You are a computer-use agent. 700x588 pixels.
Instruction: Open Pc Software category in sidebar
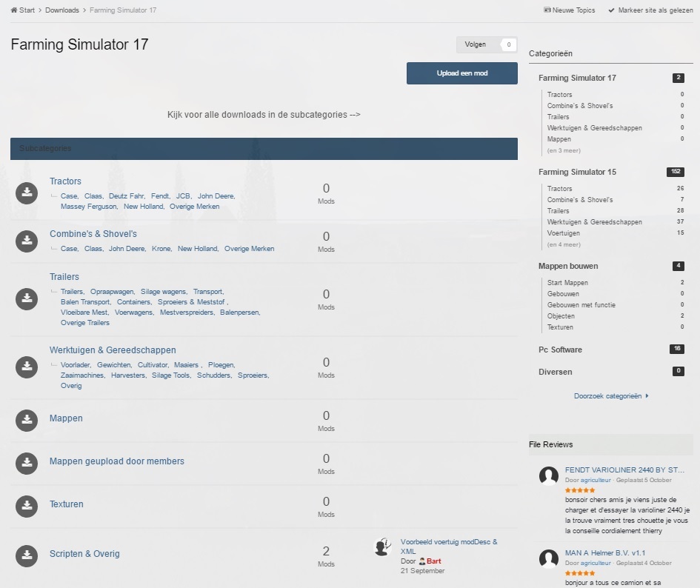click(x=560, y=350)
